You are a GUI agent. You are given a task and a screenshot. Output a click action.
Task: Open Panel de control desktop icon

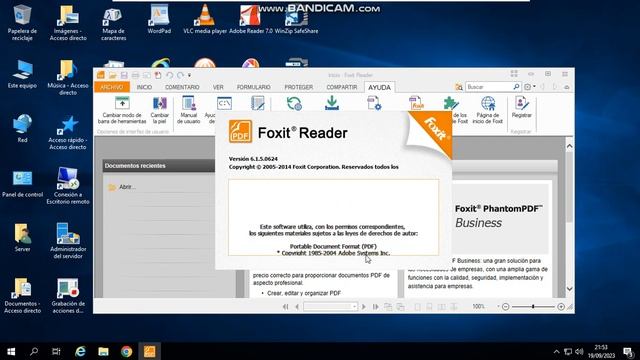point(22,184)
